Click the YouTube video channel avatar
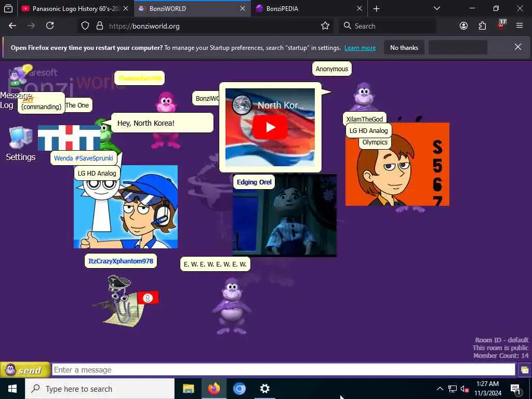532x399 pixels. tap(242, 105)
